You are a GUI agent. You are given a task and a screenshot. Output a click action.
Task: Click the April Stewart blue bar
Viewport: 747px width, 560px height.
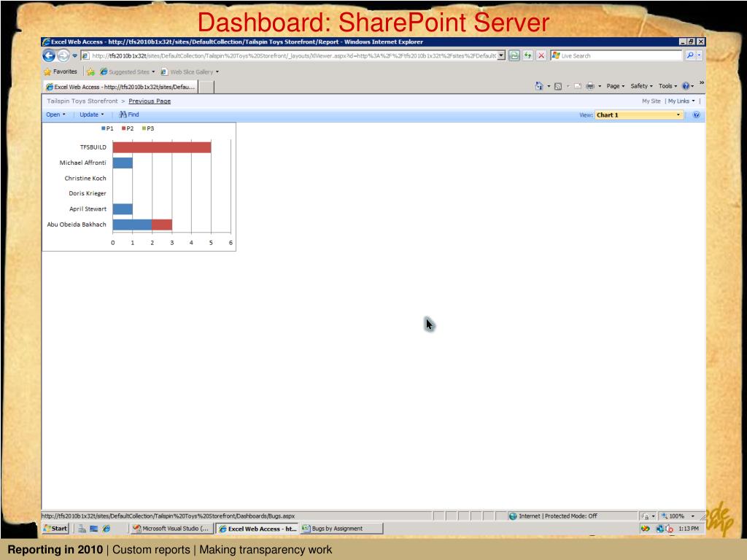pyautogui.click(x=123, y=209)
